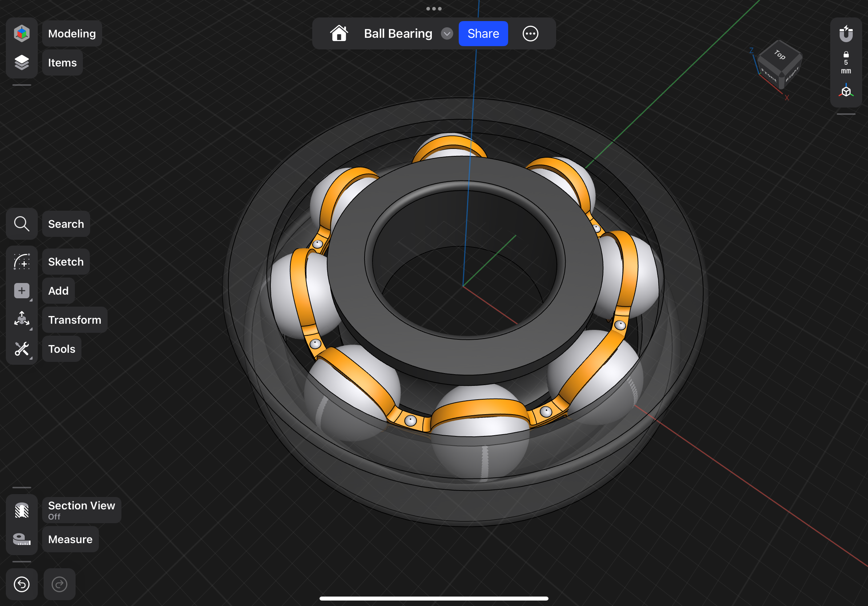This screenshot has width=868, height=606.
Task: Open the more options ellipsis menu
Action: pyautogui.click(x=530, y=33)
